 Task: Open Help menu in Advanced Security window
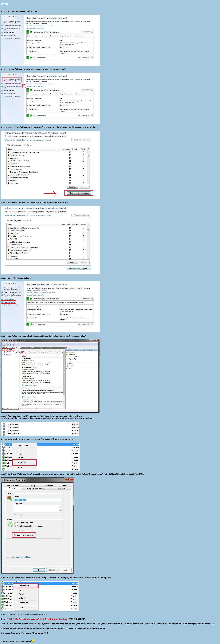15,343
